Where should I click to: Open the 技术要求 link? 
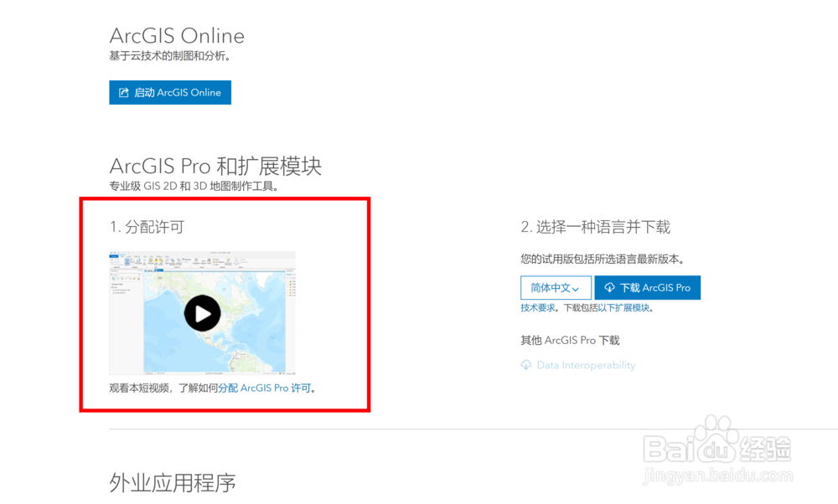coord(538,308)
